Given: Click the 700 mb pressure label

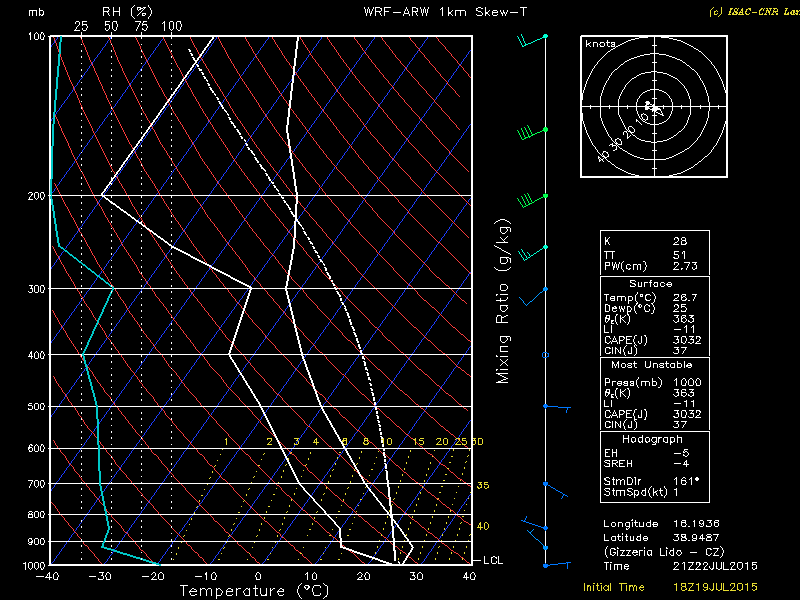Looking at the screenshot, I should 36,484.
